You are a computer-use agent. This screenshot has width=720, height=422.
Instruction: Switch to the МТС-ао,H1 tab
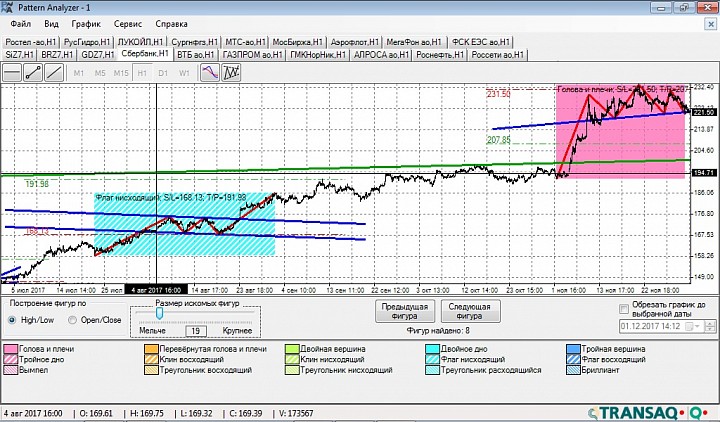(245, 42)
